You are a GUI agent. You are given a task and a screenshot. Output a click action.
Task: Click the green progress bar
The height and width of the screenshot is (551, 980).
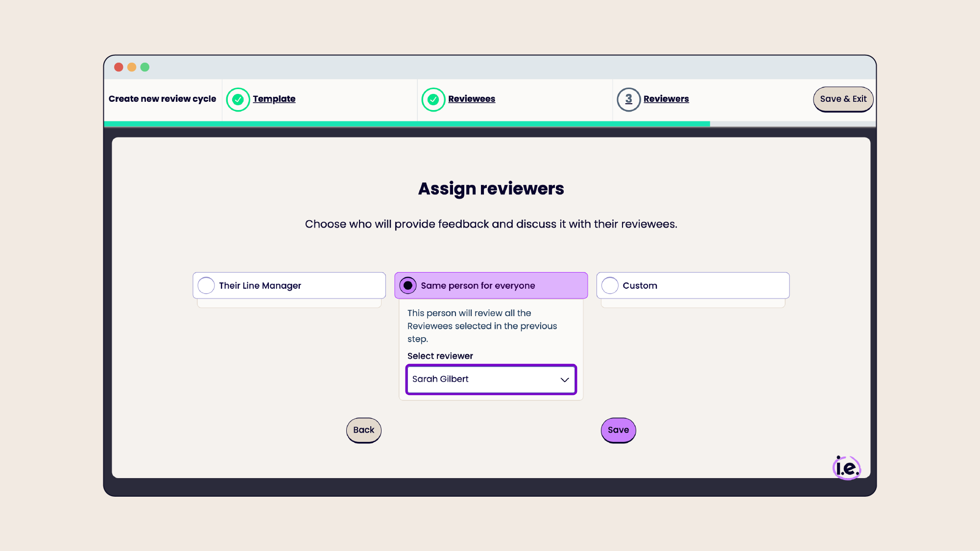click(x=406, y=124)
